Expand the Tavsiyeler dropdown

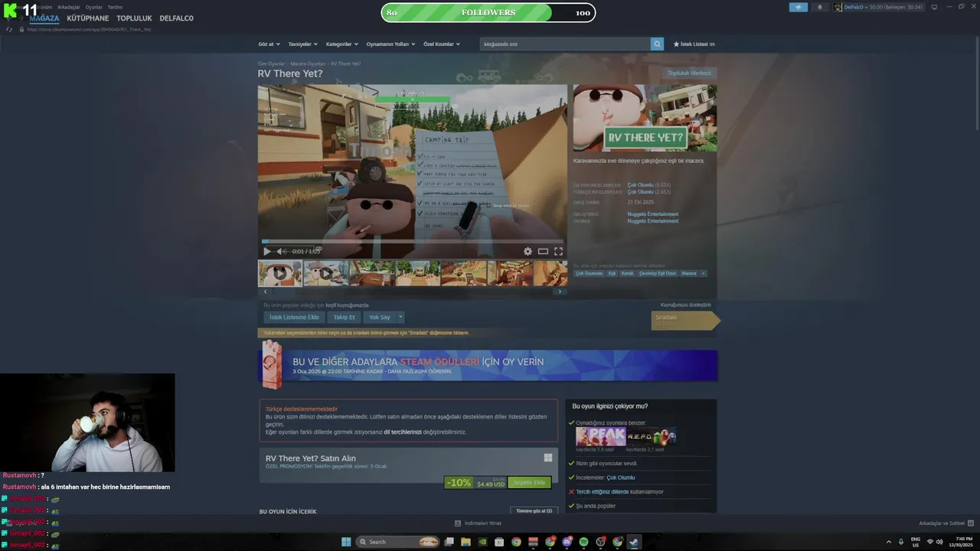(302, 44)
